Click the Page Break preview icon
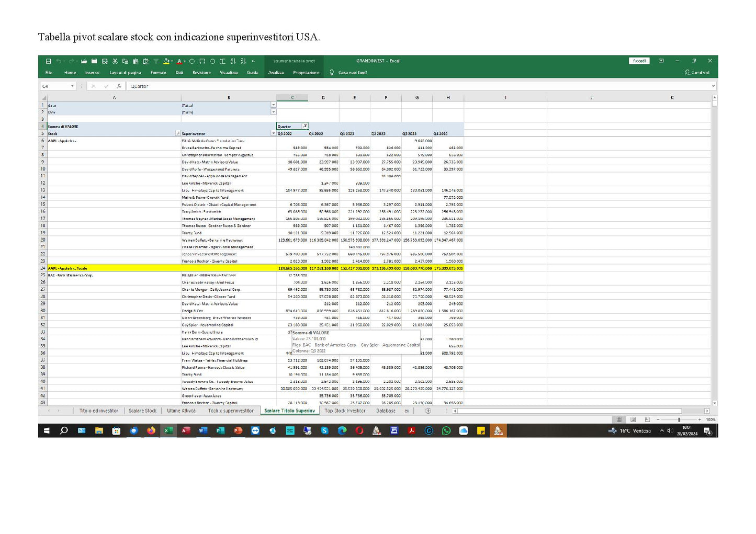The image size is (756, 534). point(647,419)
